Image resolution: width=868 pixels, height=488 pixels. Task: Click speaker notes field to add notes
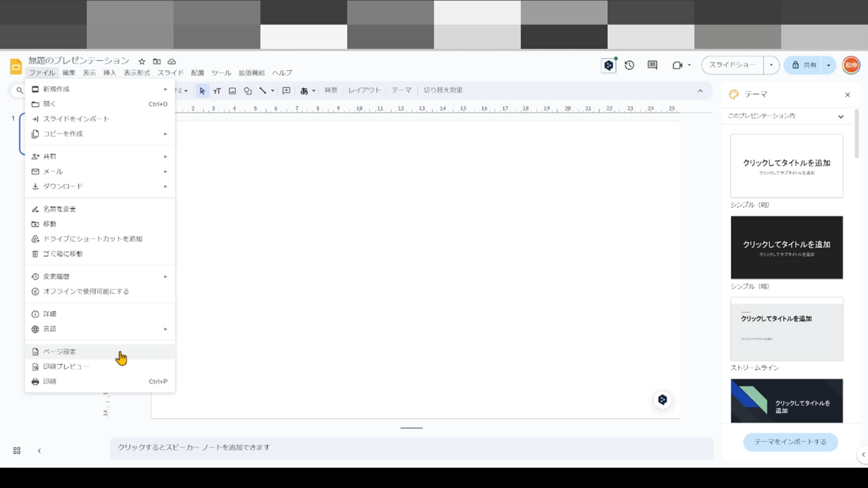click(x=411, y=448)
